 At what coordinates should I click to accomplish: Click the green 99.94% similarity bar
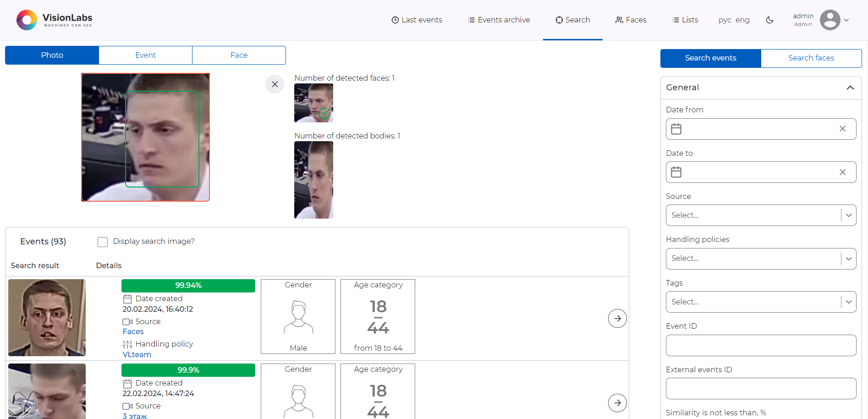[188, 286]
